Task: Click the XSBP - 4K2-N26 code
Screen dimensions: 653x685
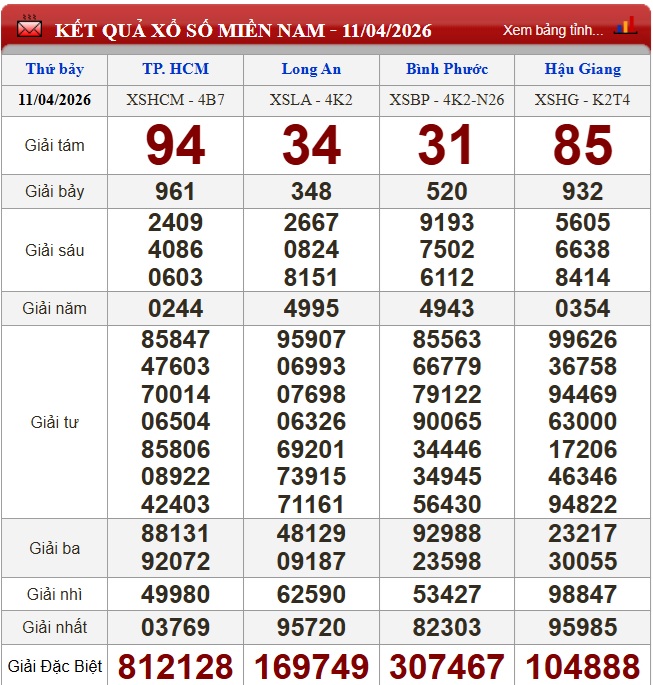Action: pyautogui.click(x=447, y=100)
